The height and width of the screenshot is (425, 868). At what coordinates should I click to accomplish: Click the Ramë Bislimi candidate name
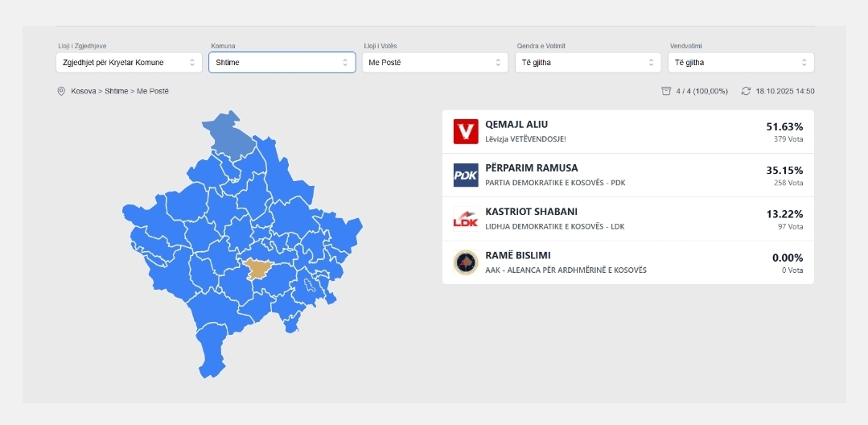tap(518, 255)
